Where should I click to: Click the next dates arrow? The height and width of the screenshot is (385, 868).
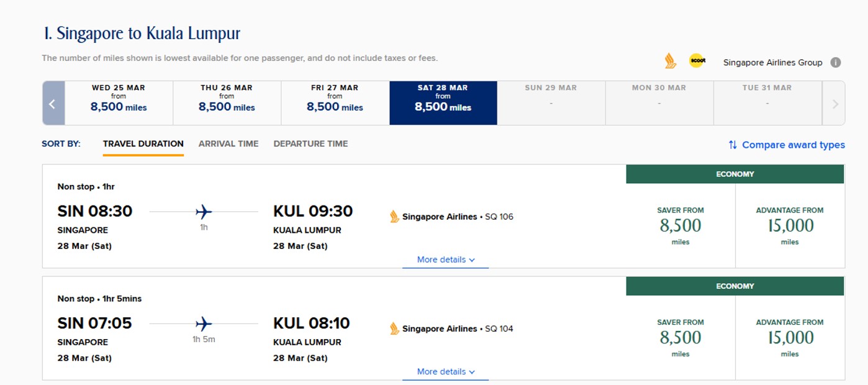834,104
